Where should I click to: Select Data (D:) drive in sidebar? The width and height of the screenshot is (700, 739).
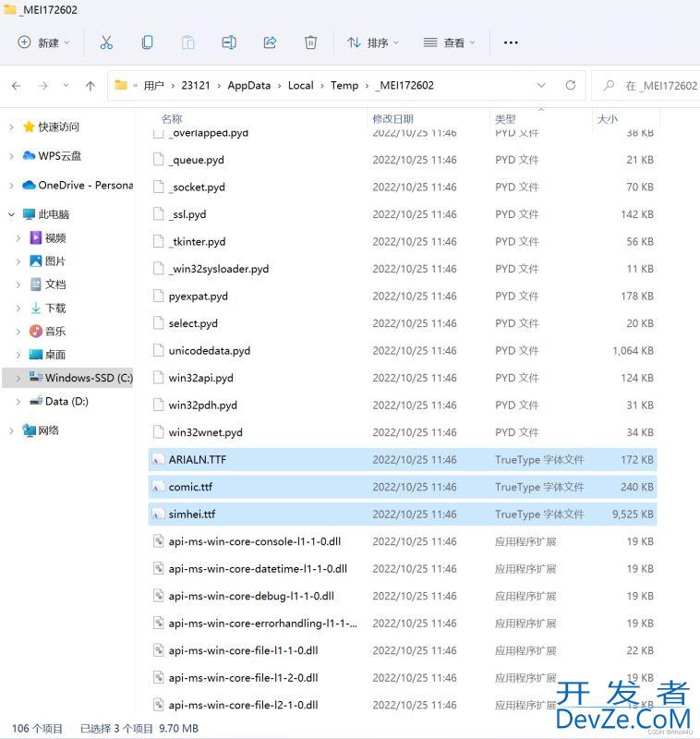(66, 402)
